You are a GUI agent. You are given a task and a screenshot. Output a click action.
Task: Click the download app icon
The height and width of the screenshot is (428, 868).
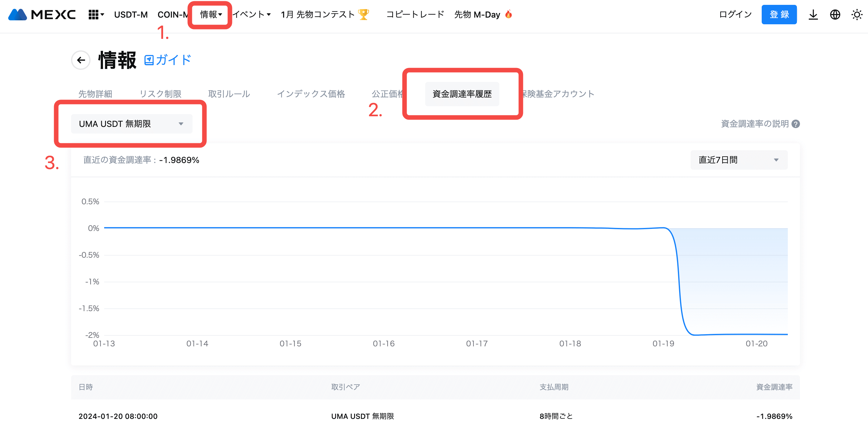(813, 15)
